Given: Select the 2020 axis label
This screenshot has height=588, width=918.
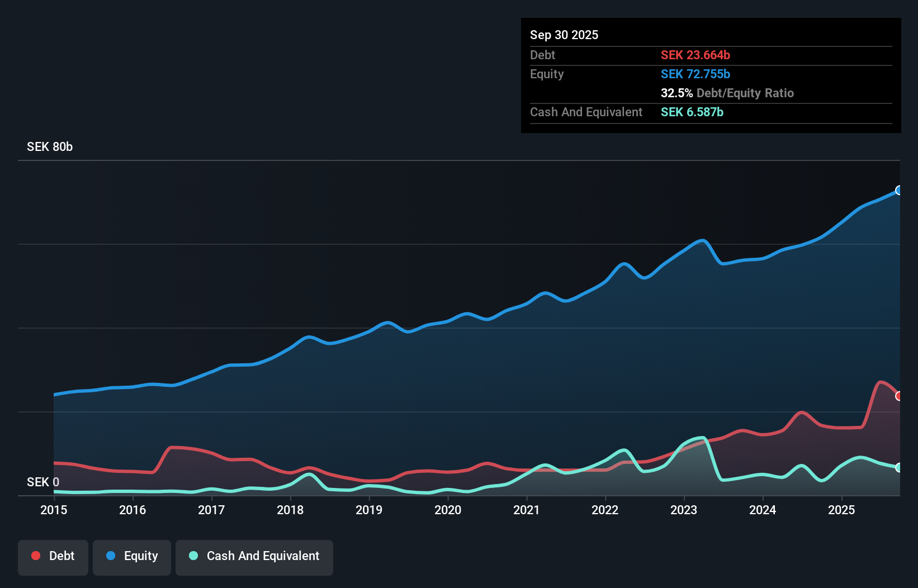Looking at the screenshot, I should tap(448, 510).
